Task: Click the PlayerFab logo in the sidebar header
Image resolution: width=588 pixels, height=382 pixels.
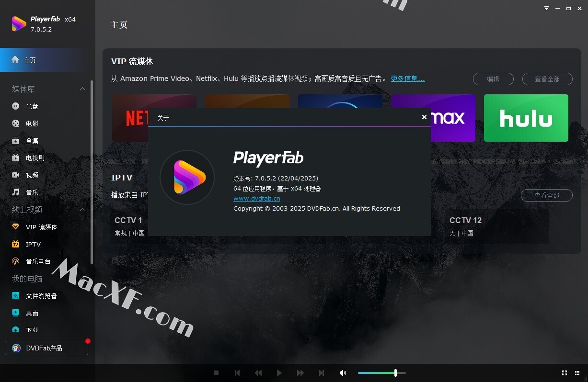Action: click(x=19, y=24)
